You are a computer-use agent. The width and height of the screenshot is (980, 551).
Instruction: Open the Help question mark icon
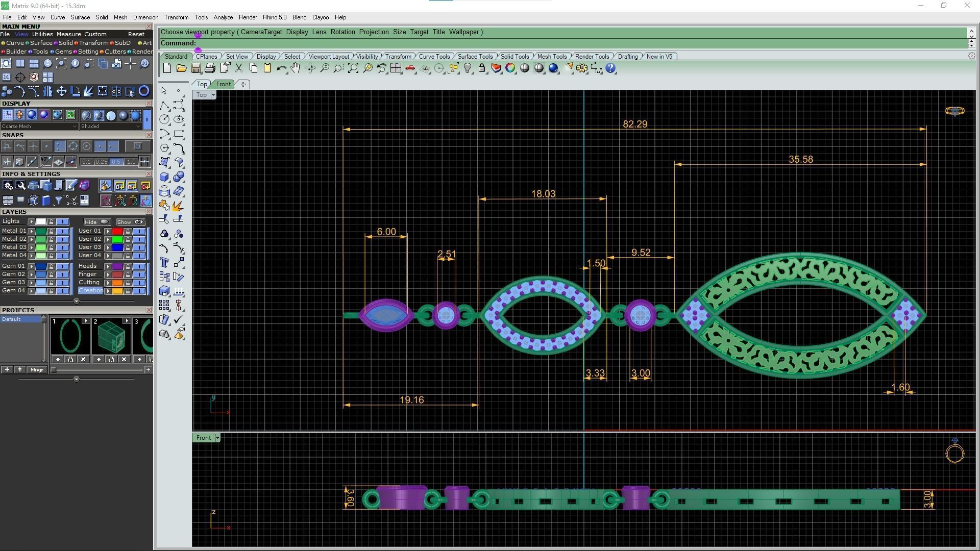pos(610,68)
